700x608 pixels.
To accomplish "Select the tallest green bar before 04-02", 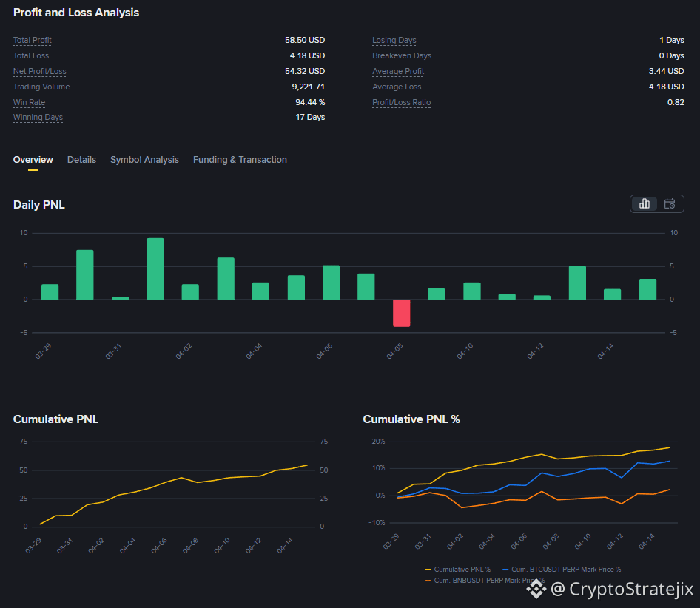I will pos(155,268).
